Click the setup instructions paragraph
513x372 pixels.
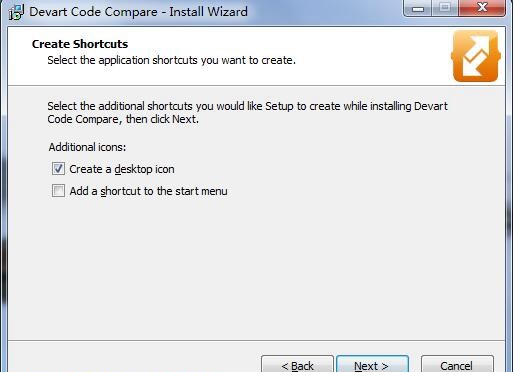[x=247, y=113]
